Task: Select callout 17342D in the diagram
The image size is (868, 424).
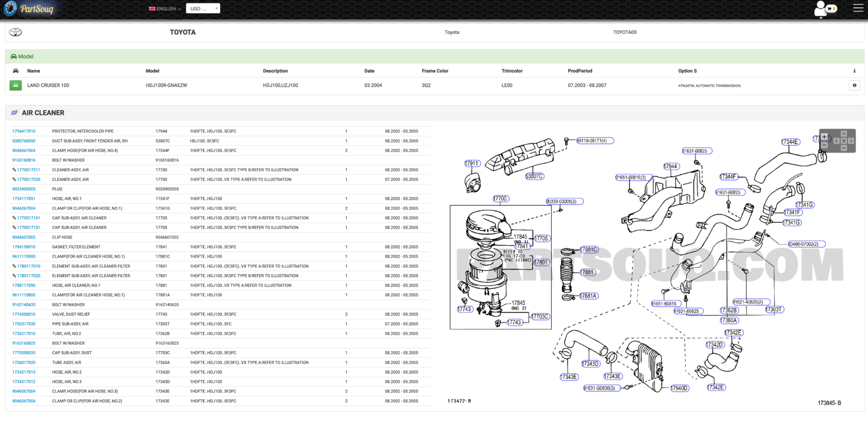Action: [715, 344]
